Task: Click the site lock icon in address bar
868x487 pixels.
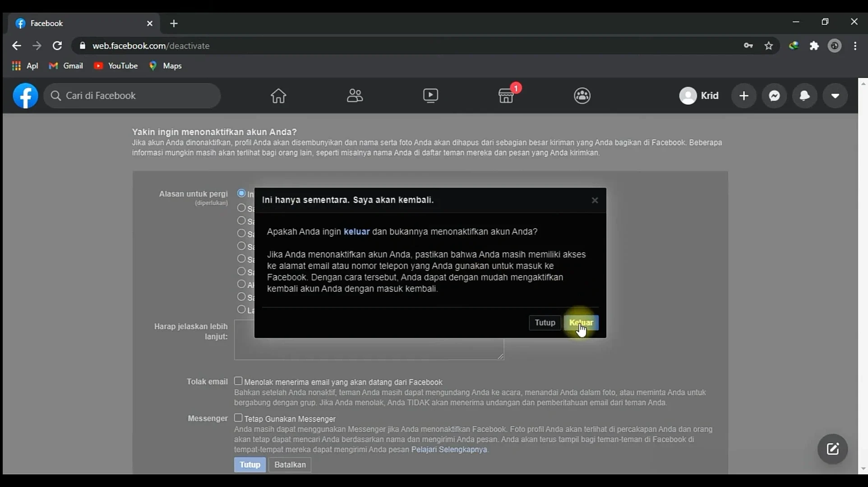Action: pyautogui.click(x=83, y=46)
